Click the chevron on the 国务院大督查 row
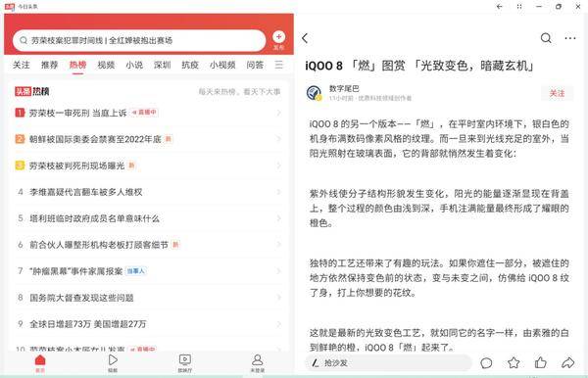 [x=278, y=298]
